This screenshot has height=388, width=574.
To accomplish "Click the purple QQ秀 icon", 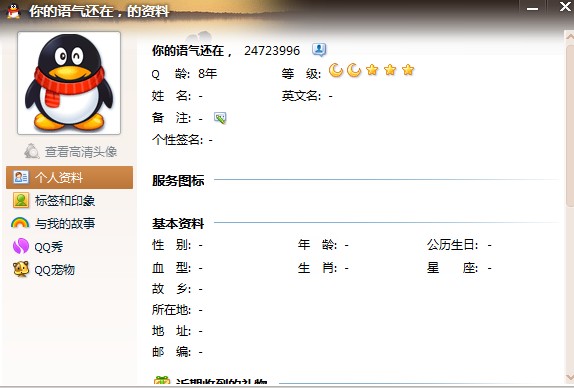I will coord(21,246).
